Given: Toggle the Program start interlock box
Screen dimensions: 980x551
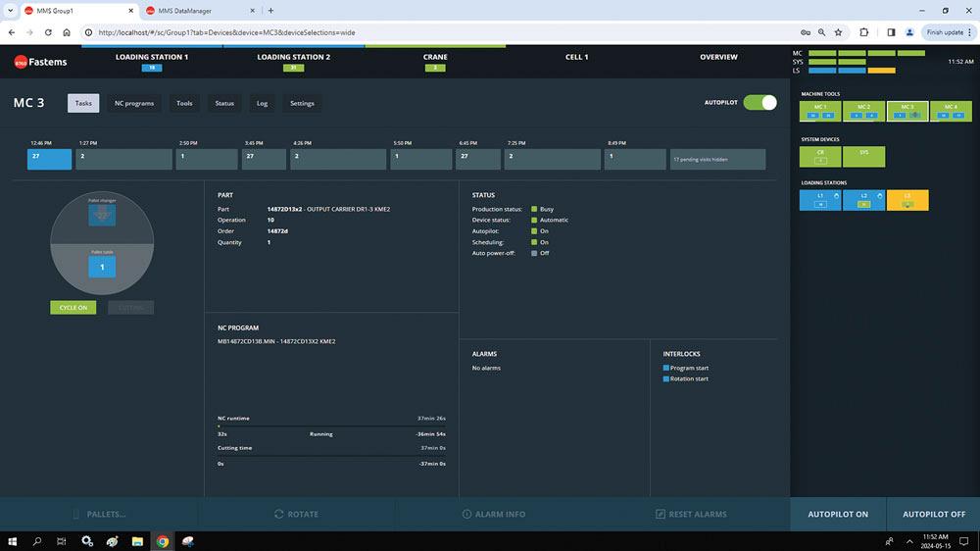Looking at the screenshot, I should (666, 368).
